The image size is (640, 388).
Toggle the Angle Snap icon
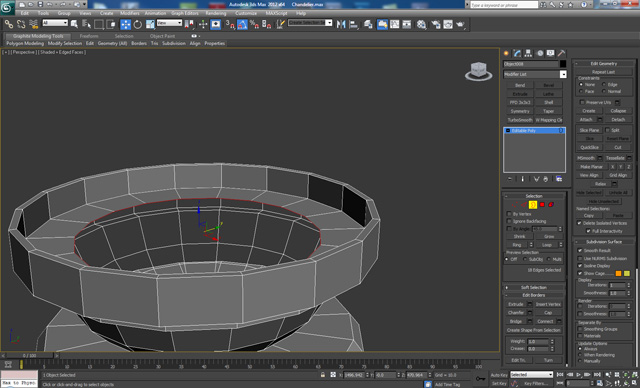[242, 24]
